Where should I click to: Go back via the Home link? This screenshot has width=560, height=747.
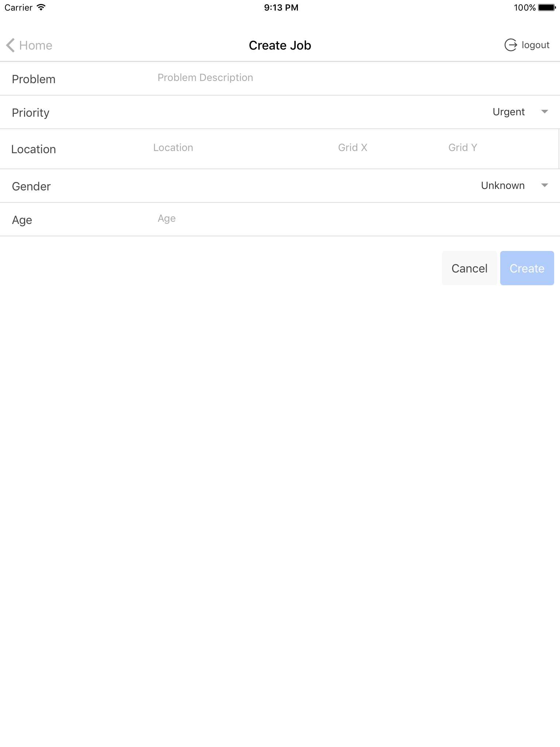point(36,46)
